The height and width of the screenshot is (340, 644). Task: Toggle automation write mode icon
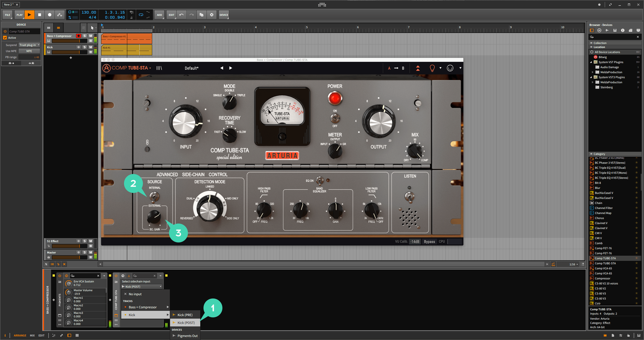pyautogui.click(x=60, y=15)
